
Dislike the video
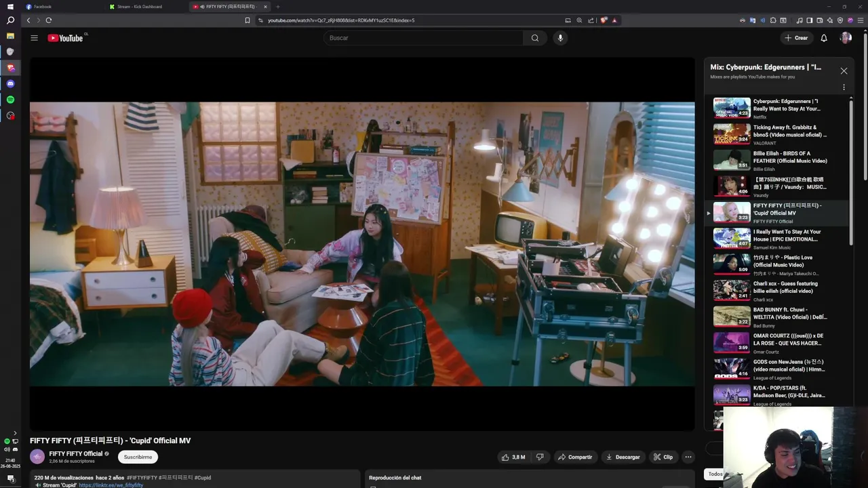point(540,457)
